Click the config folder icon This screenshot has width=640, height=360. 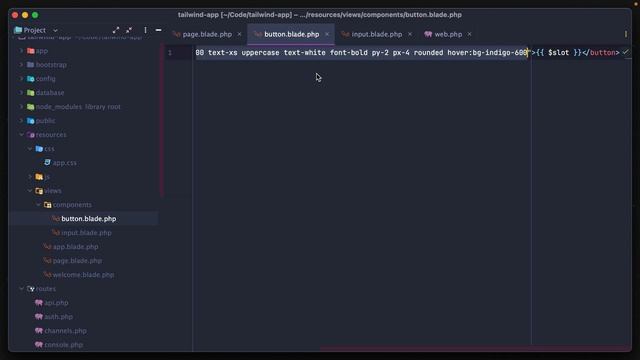(31, 78)
